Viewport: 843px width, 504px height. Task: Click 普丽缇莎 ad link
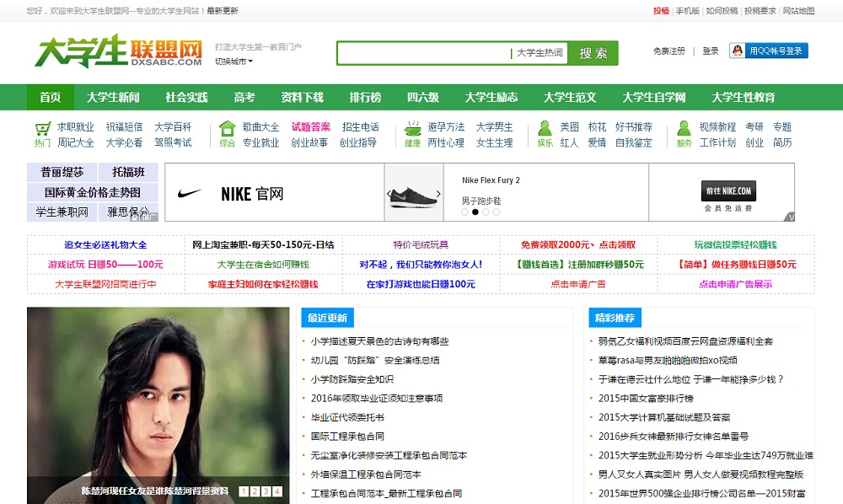click(x=62, y=172)
